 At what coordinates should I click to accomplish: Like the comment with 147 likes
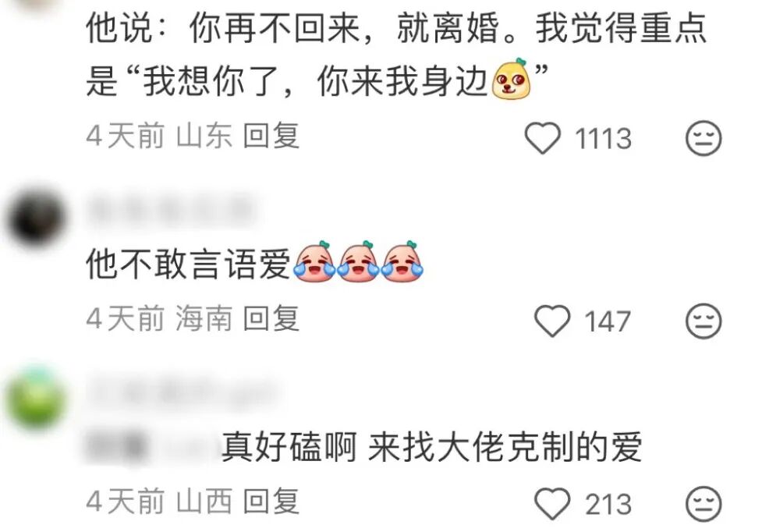[x=552, y=321]
